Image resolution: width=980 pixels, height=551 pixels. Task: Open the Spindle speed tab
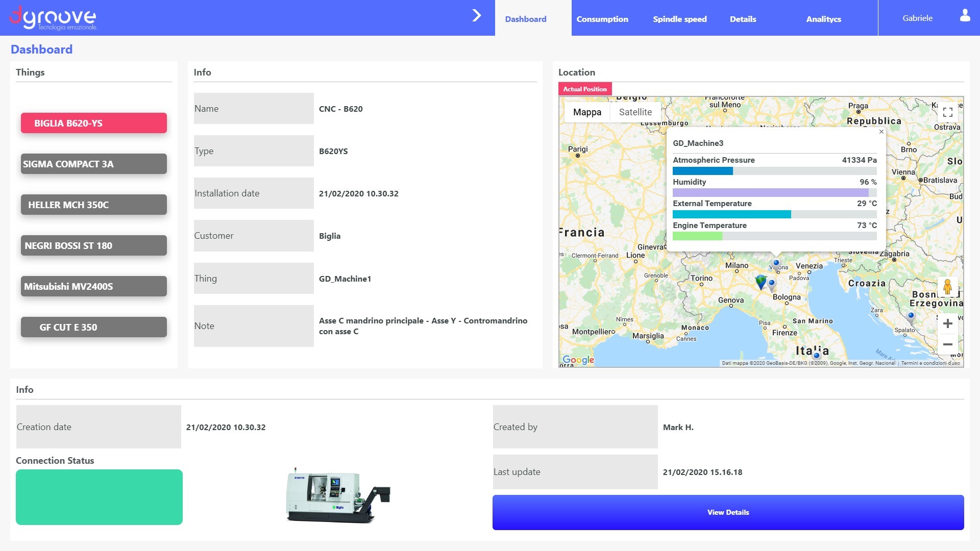point(679,19)
